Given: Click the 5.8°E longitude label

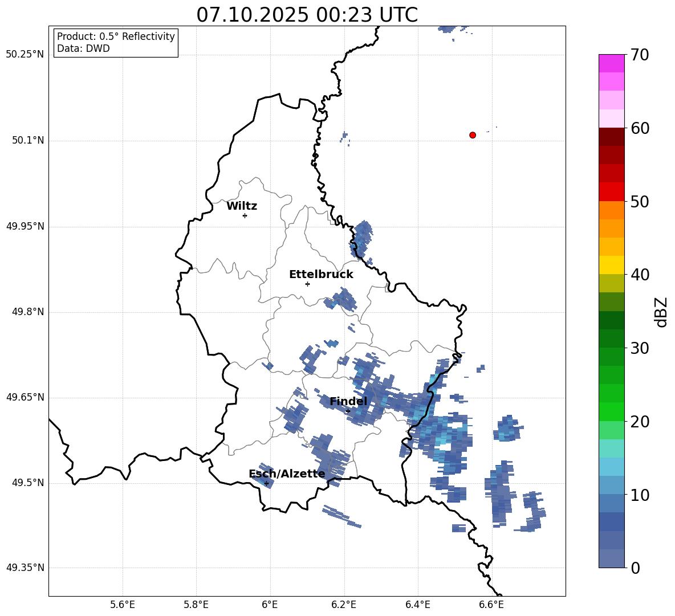Looking at the screenshot, I should pyautogui.click(x=196, y=605).
